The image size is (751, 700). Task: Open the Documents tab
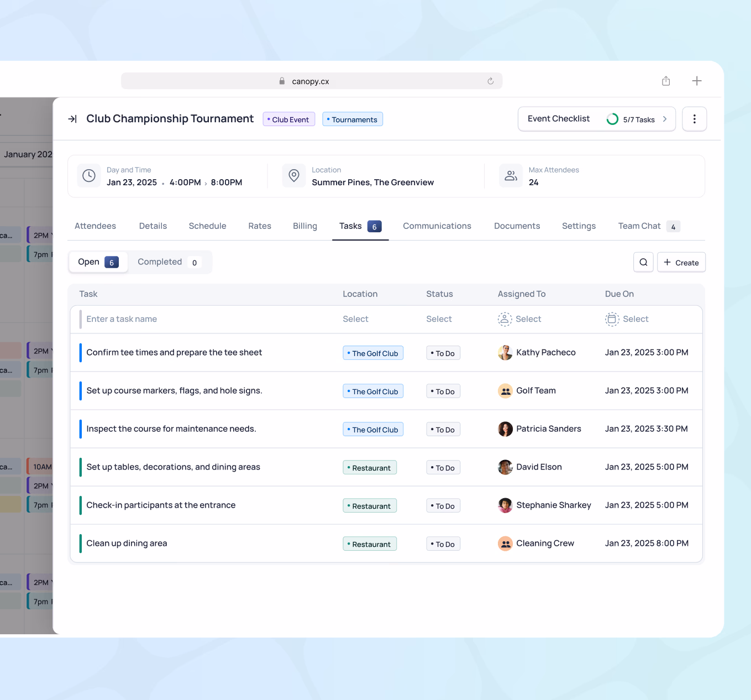[517, 226]
